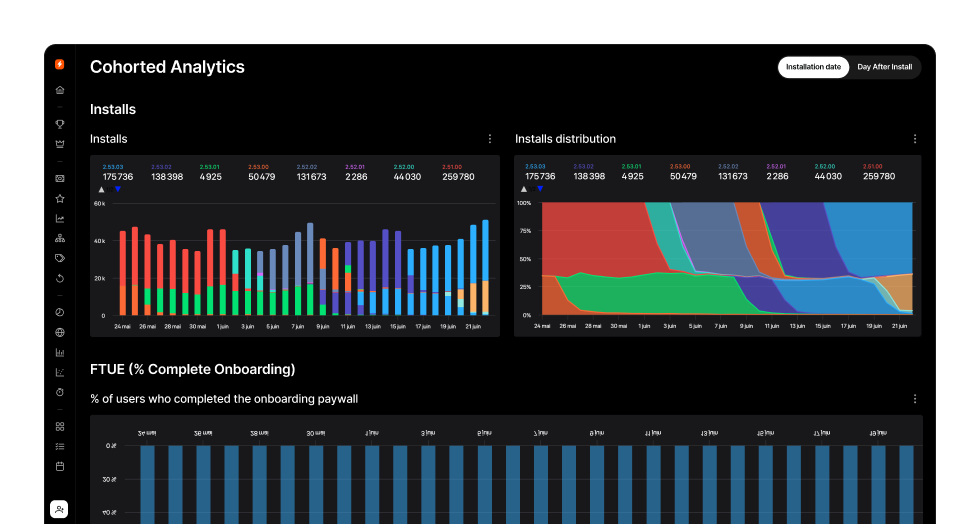Switch to Day After Install view
Viewport: 980px width, 524px height.
pos(884,67)
